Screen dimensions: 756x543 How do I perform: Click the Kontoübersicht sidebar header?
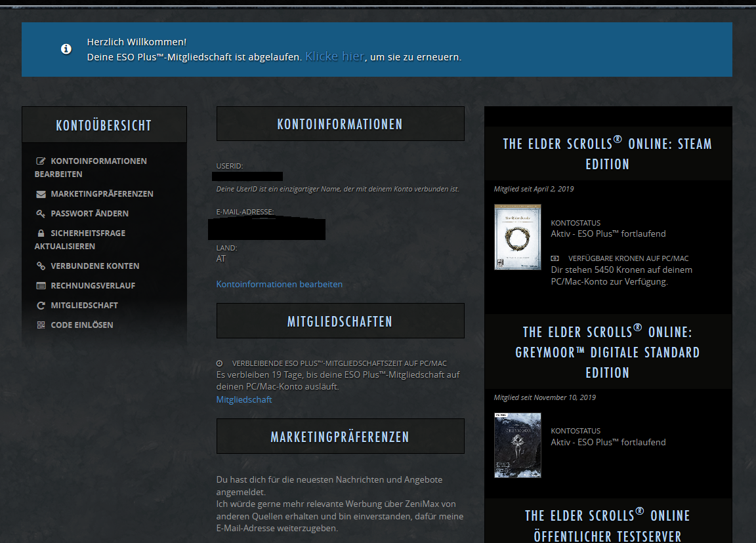(104, 125)
